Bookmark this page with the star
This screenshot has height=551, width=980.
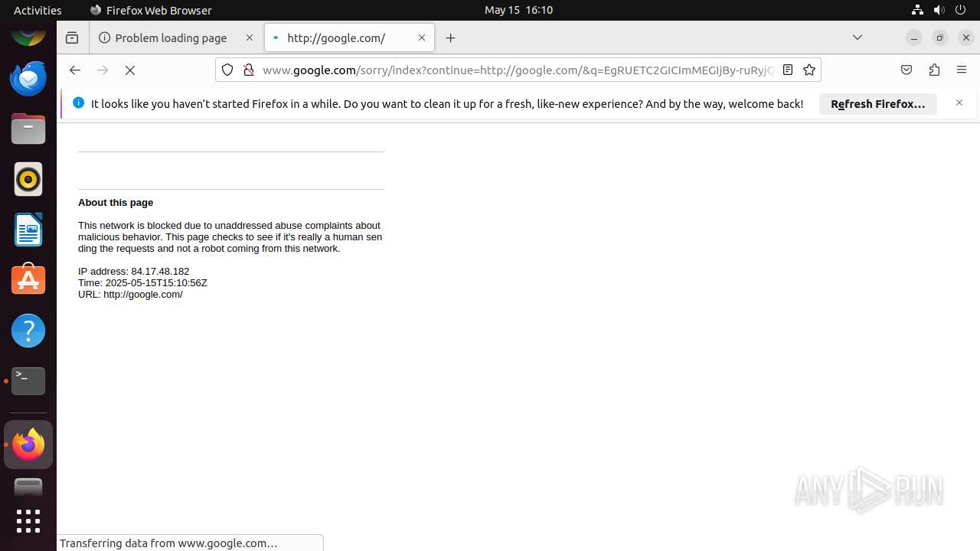point(809,70)
